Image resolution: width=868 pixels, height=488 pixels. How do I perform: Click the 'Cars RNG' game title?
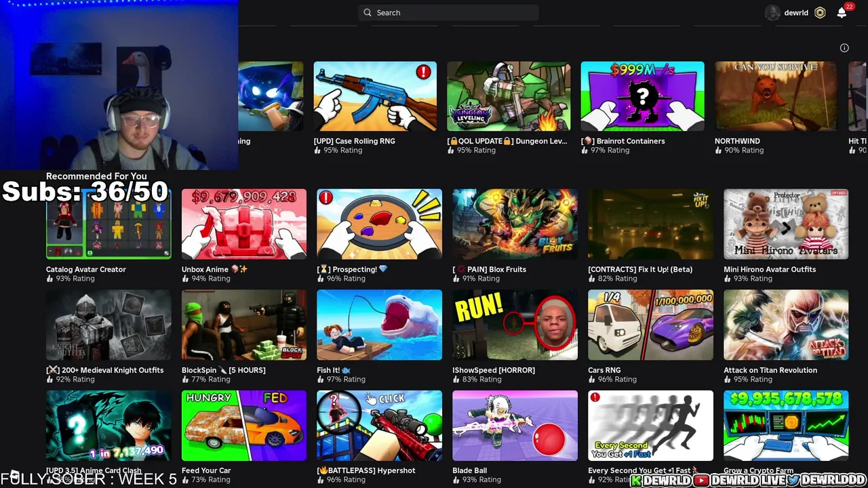tap(604, 370)
